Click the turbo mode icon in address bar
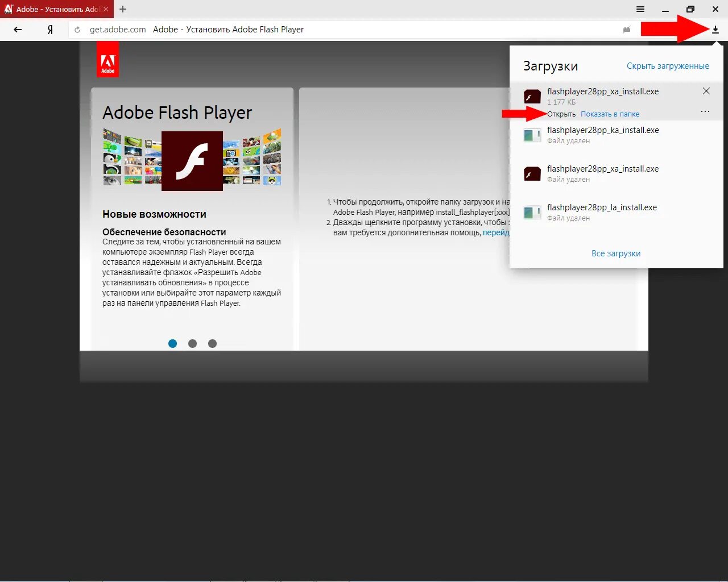The width and height of the screenshot is (728, 582). tap(627, 30)
